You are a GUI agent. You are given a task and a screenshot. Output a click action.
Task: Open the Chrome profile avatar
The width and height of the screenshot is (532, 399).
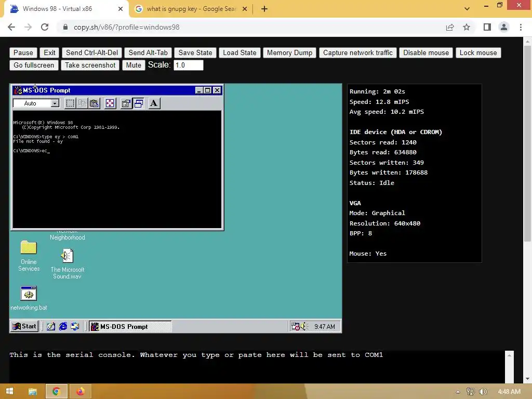pos(504,27)
